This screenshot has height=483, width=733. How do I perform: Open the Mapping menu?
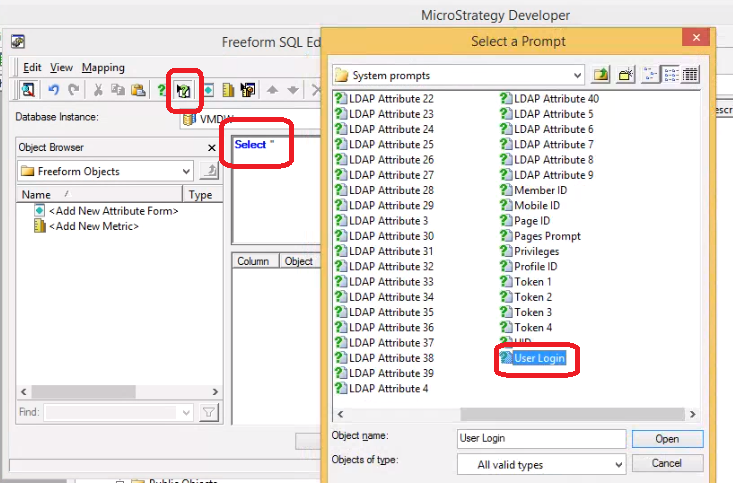coord(103,67)
